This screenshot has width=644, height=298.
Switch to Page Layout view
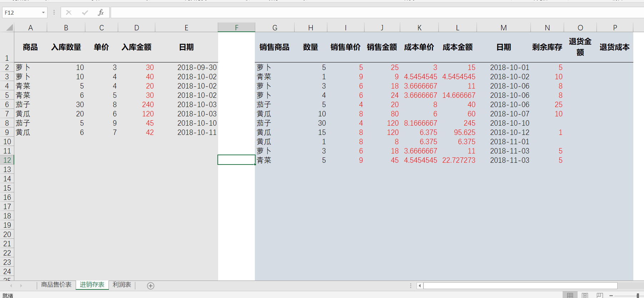[x=585, y=295]
